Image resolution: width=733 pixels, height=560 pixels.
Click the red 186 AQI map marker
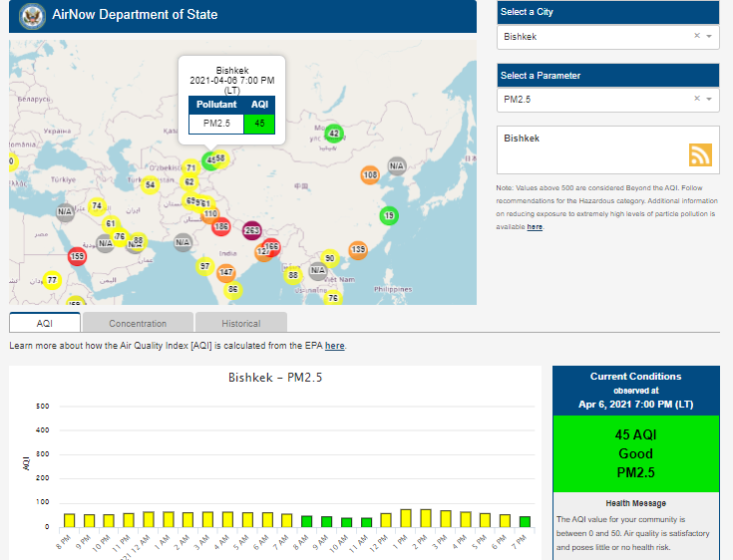(221, 226)
